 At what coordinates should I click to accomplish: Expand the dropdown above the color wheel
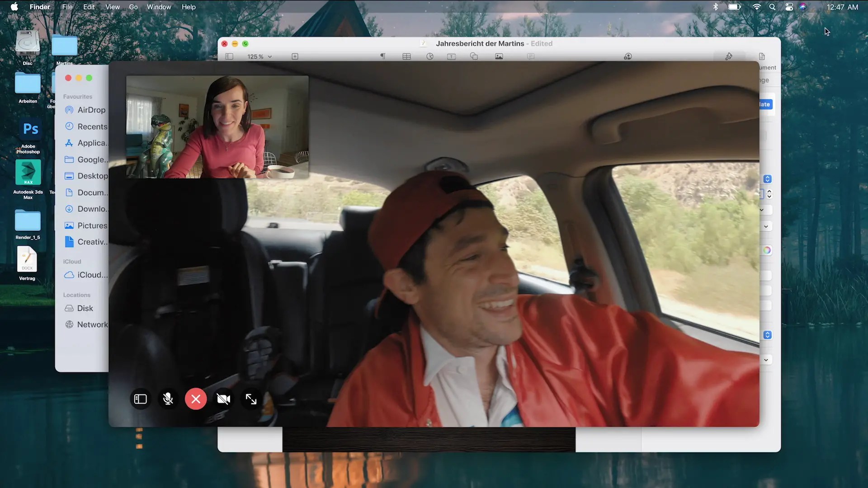click(766, 226)
